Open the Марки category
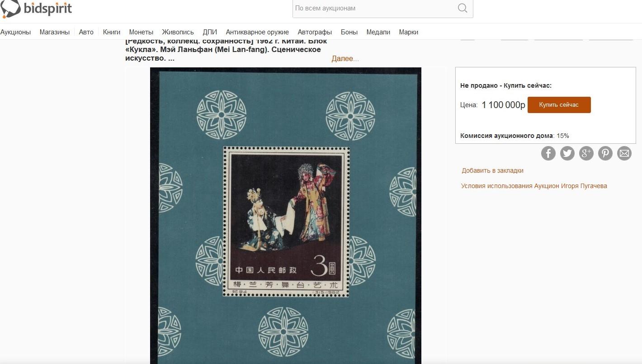 409,32
